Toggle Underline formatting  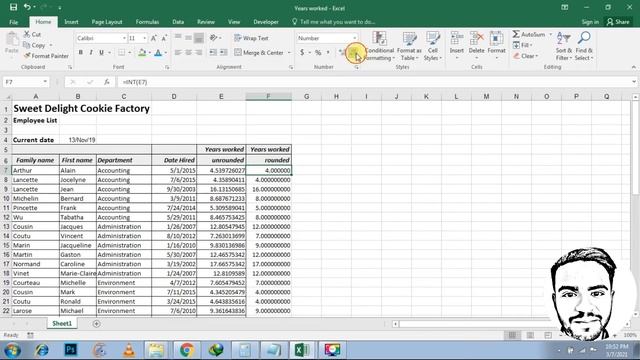point(101,52)
